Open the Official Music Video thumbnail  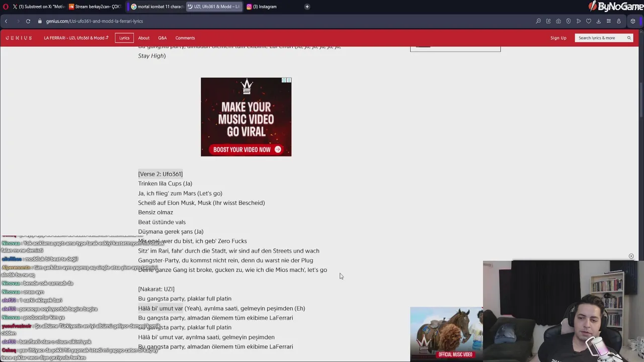pyautogui.click(x=446, y=333)
